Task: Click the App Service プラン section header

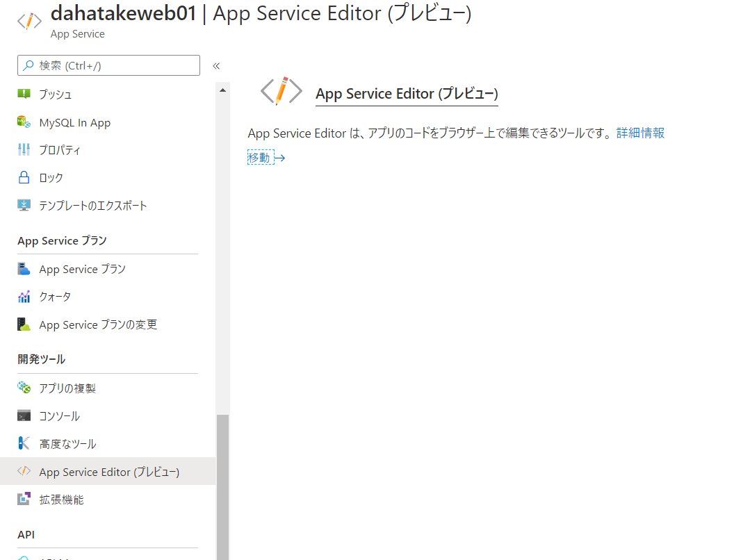Action: click(62, 240)
